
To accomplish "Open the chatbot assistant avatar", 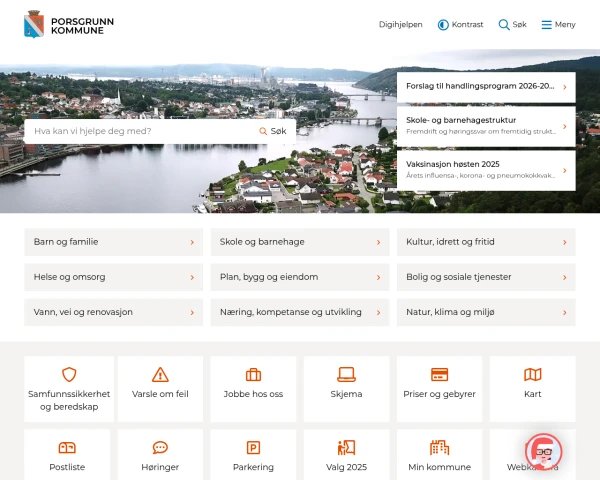I will (x=543, y=452).
